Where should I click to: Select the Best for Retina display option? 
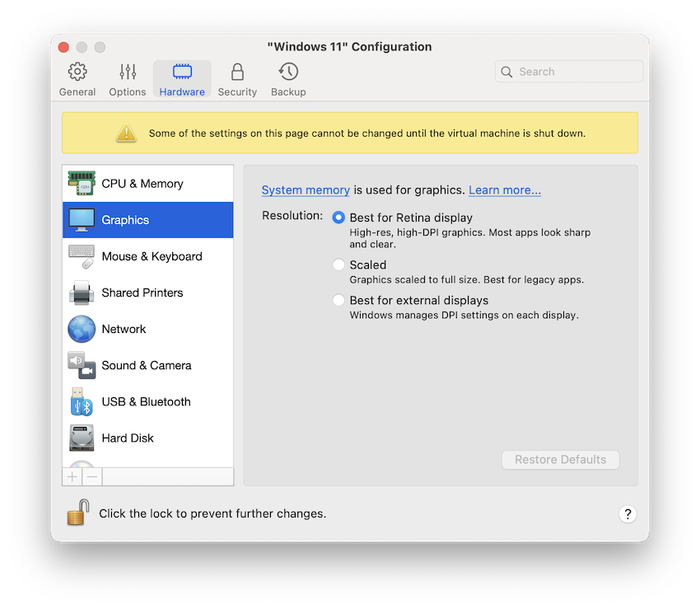point(338,218)
